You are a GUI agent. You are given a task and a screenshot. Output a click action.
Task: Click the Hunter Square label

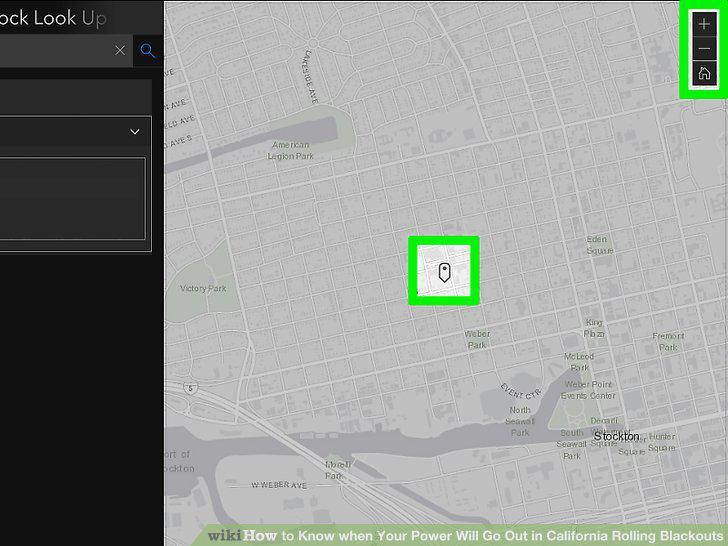click(662, 442)
